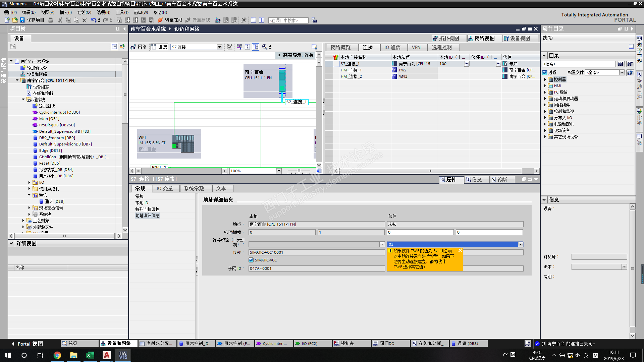Open the S7 connection type dropdown
644x362 pixels.
pyautogui.click(x=219, y=47)
